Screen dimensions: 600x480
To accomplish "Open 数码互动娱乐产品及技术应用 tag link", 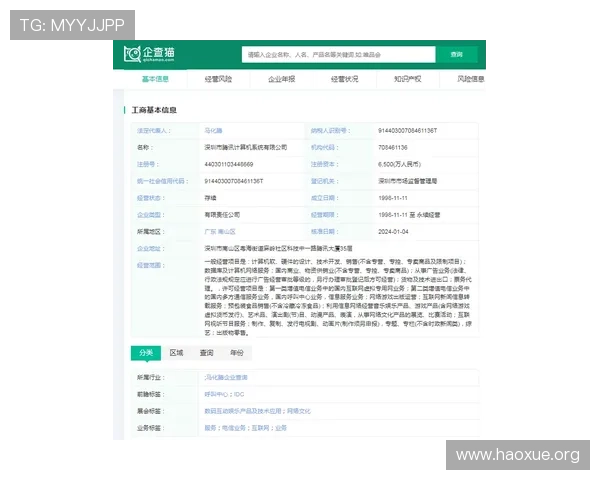I will 243,411.
